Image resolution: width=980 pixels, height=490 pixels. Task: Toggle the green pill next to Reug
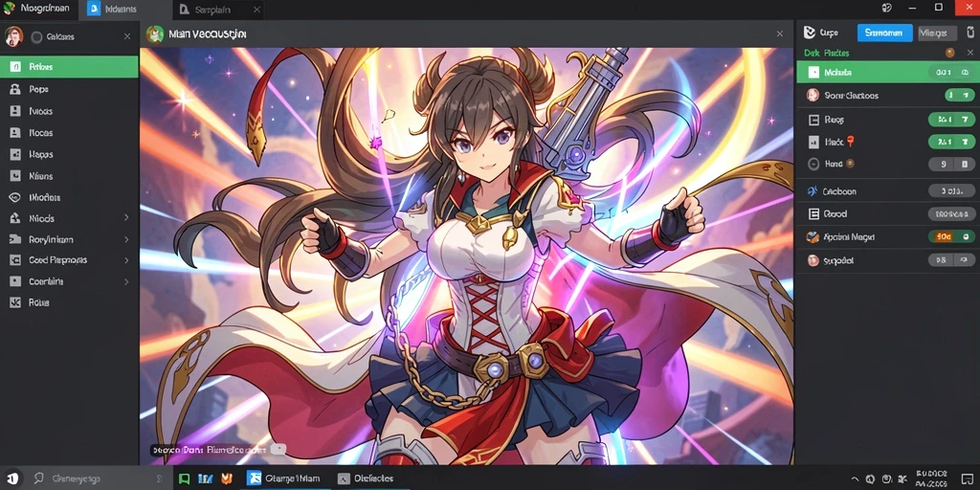[951, 119]
